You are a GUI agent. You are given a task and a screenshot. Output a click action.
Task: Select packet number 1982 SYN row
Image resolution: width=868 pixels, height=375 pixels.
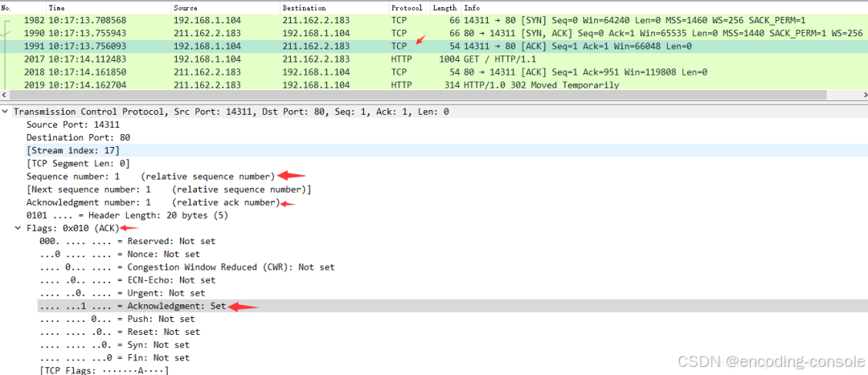[x=434, y=20]
